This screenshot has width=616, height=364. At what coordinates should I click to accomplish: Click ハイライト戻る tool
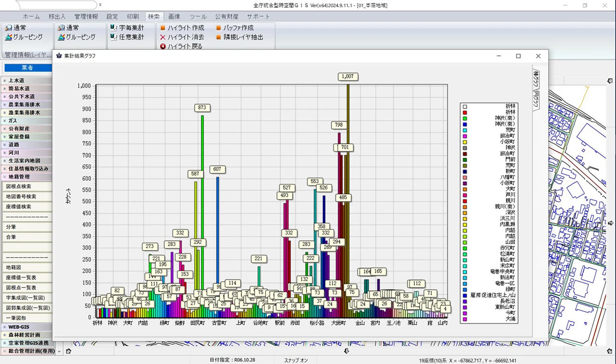(181, 47)
